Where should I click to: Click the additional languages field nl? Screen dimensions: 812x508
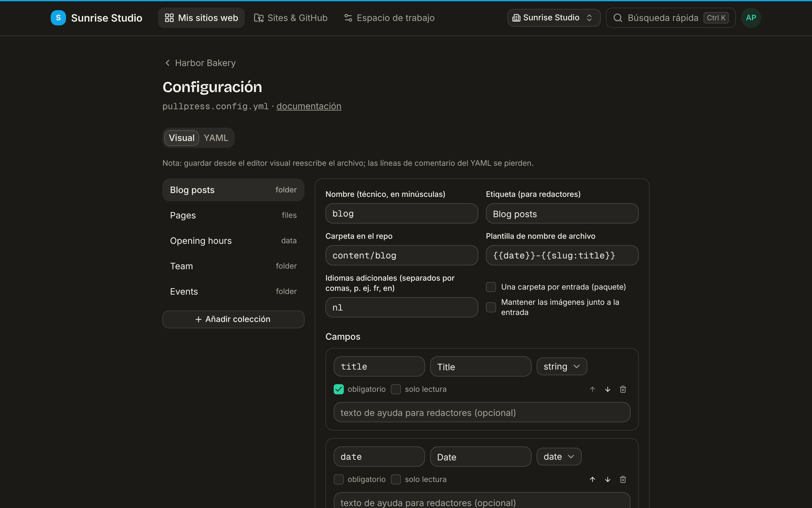(x=402, y=307)
